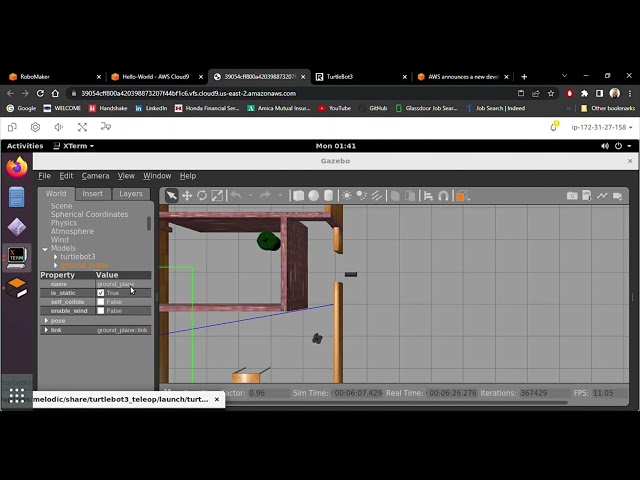The height and width of the screenshot is (480, 640).
Task: Open the undo history dropdown arrow
Action: pos(250,196)
